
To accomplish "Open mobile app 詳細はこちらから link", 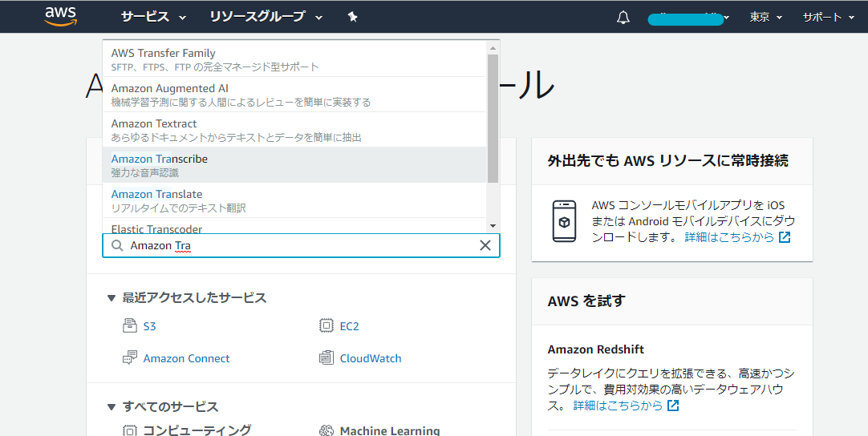I will pyautogui.click(x=729, y=237).
